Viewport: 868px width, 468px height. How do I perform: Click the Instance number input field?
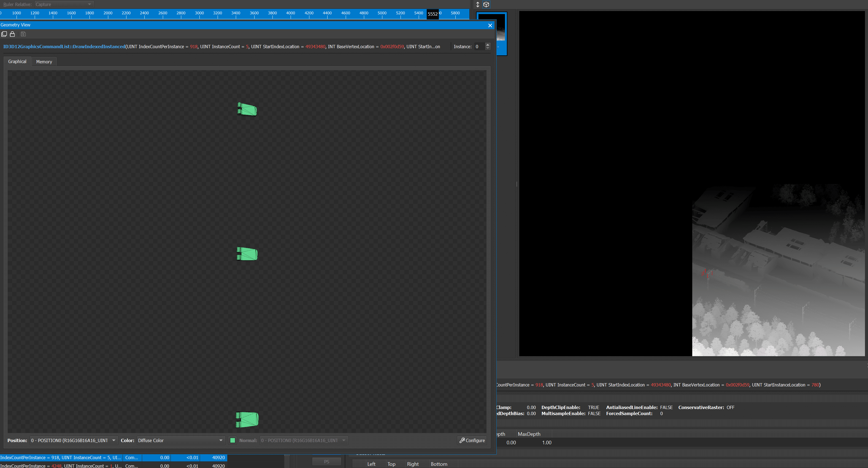point(478,47)
